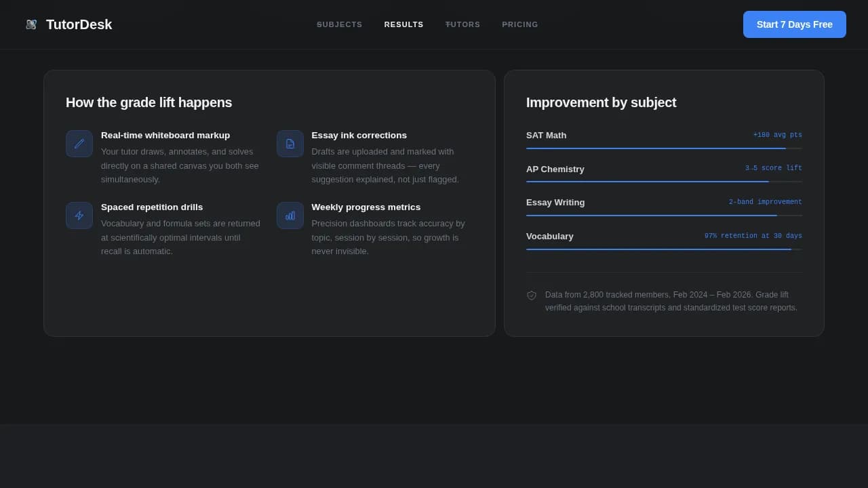Select the 'Spaced repetition drills' heading

coord(152,207)
